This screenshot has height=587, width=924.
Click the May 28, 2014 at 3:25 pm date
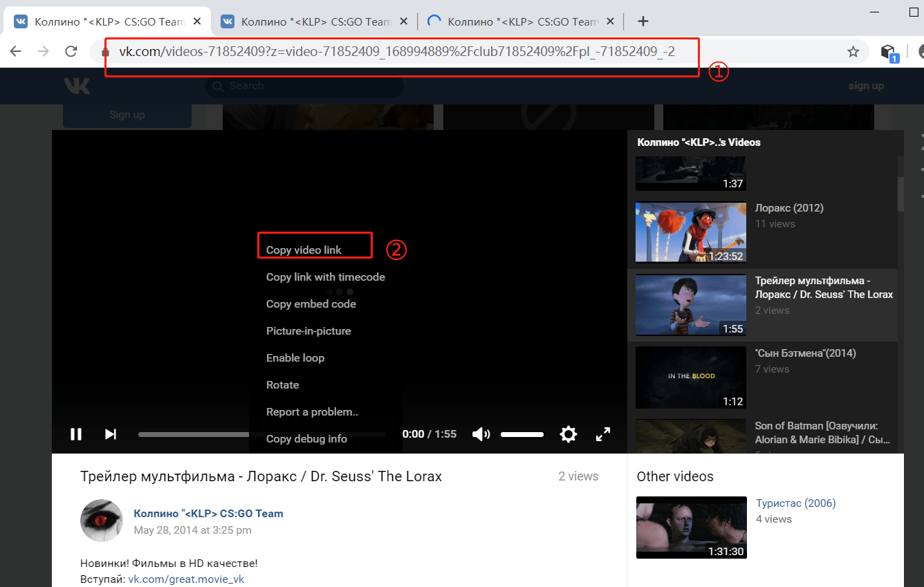192,530
